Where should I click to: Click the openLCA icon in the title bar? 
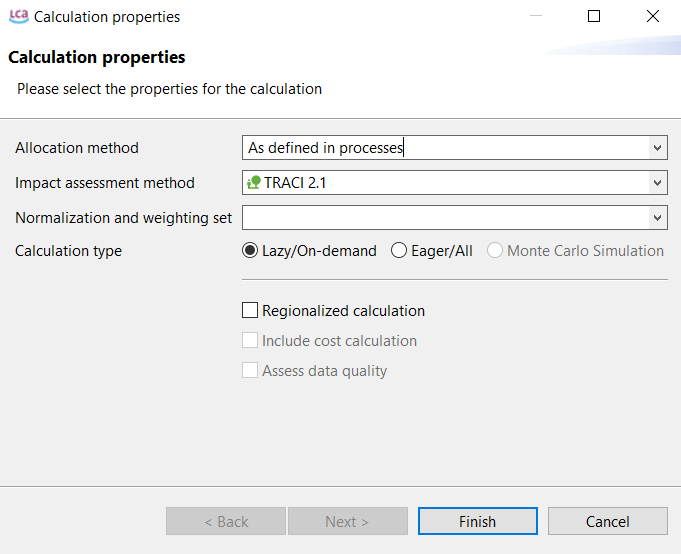18,17
